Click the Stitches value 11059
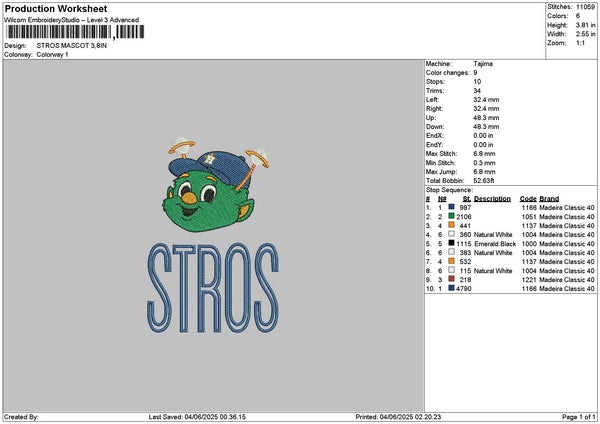Screen dimensions: 600x424 coord(587,6)
